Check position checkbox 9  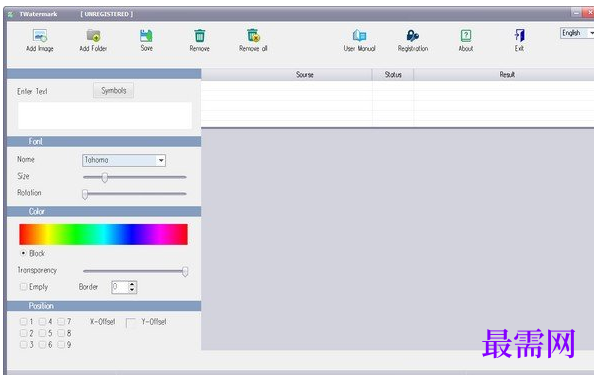[x=61, y=344]
